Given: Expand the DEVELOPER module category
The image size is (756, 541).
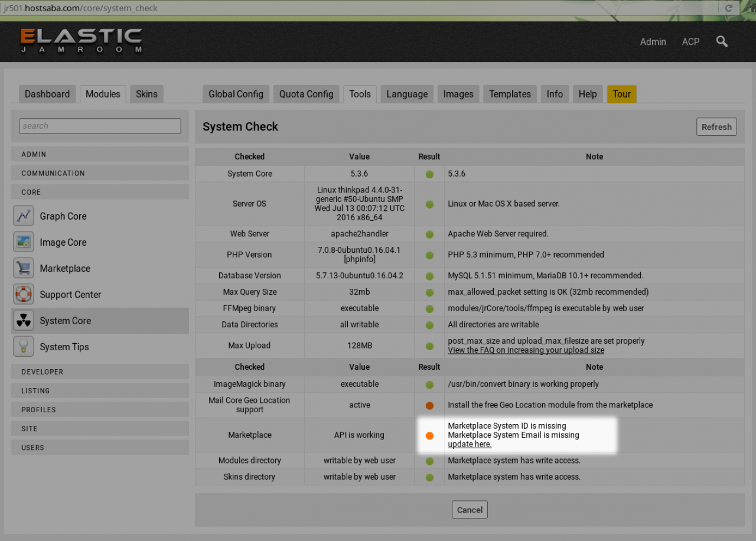Looking at the screenshot, I should pos(100,371).
